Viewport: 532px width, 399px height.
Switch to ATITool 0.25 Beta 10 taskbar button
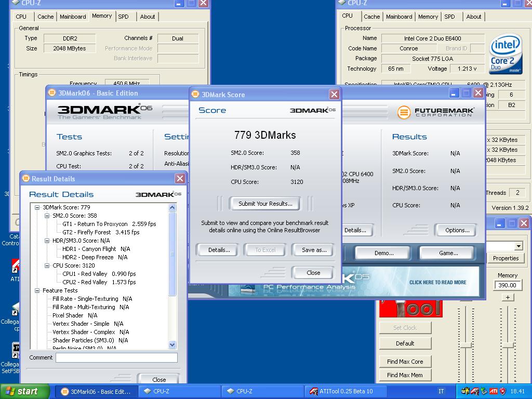point(347,391)
